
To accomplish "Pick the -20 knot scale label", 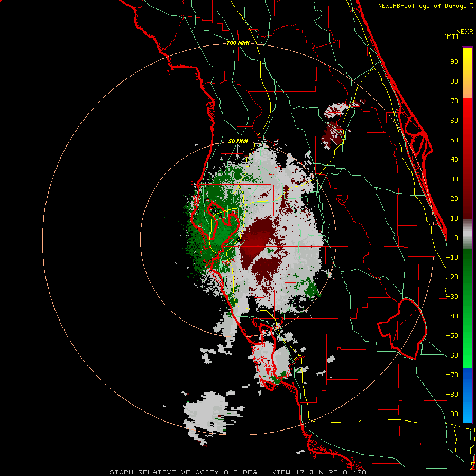I will pos(452,277).
